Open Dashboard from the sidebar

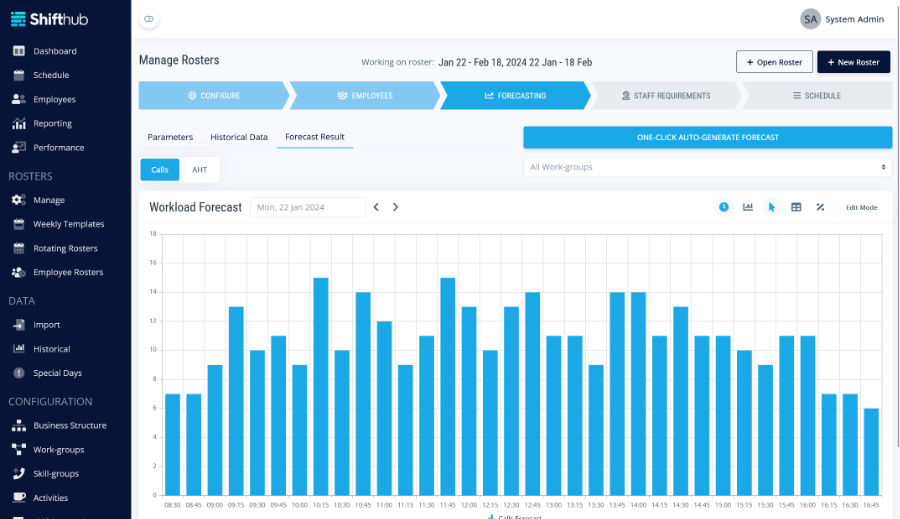pos(55,51)
